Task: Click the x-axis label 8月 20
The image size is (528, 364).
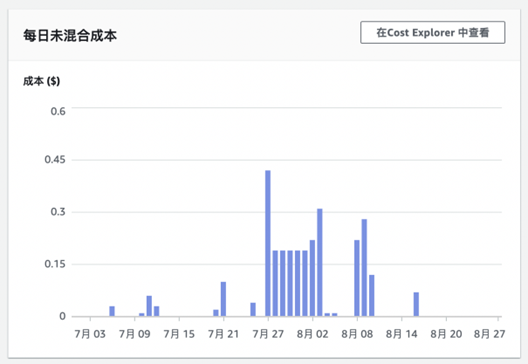Action: coord(446,334)
